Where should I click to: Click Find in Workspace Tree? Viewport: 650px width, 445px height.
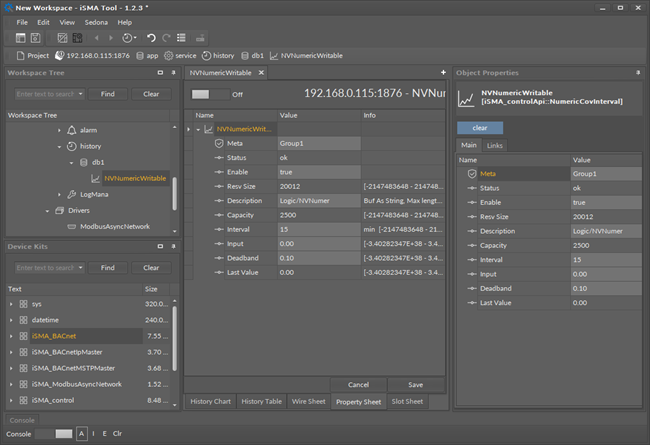point(108,94)
